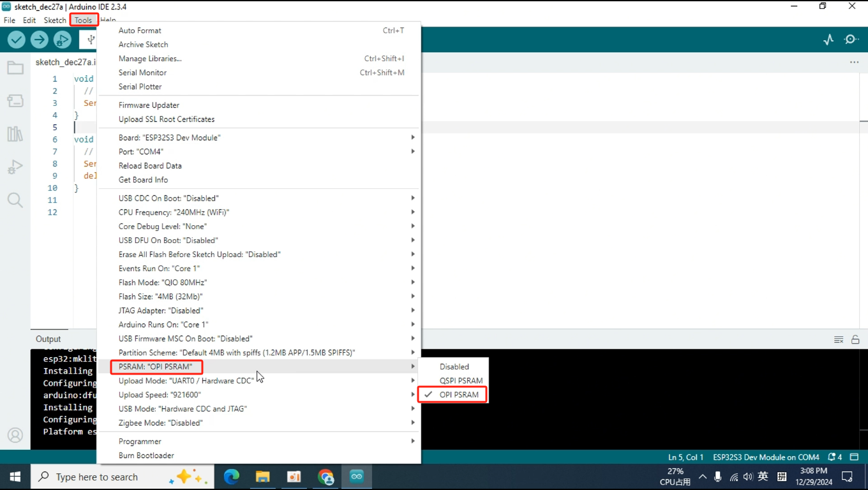
Task: Expand the CPU Frequency submenu
Action: pos(258,212)
